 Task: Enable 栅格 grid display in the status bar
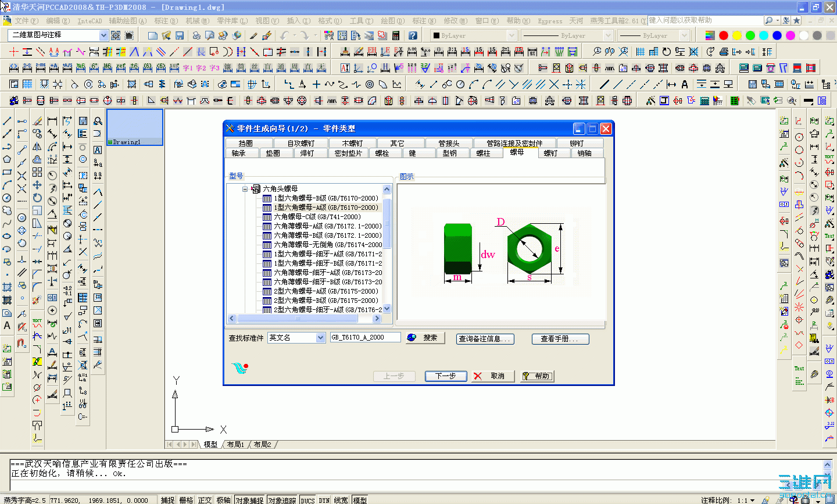tap(187, 499)
